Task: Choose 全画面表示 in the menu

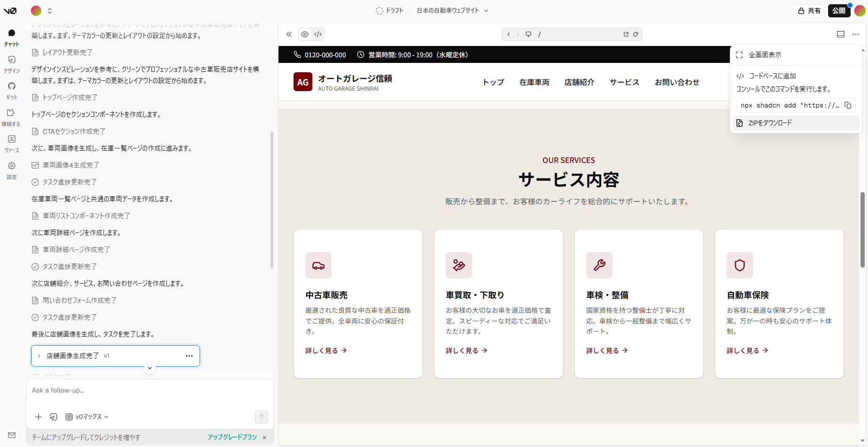Action: (765, 54)
